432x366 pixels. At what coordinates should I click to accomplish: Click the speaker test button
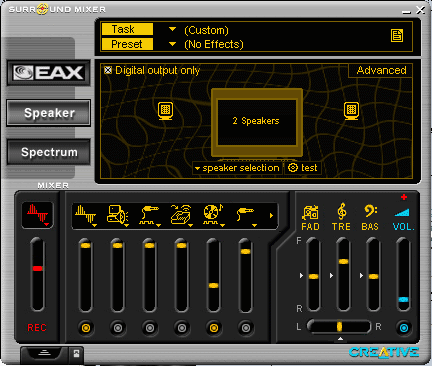pos(303,168)
